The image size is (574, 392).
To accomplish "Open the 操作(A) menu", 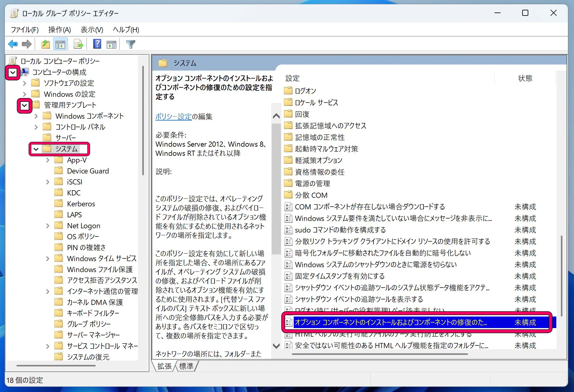I will point(59,30).
